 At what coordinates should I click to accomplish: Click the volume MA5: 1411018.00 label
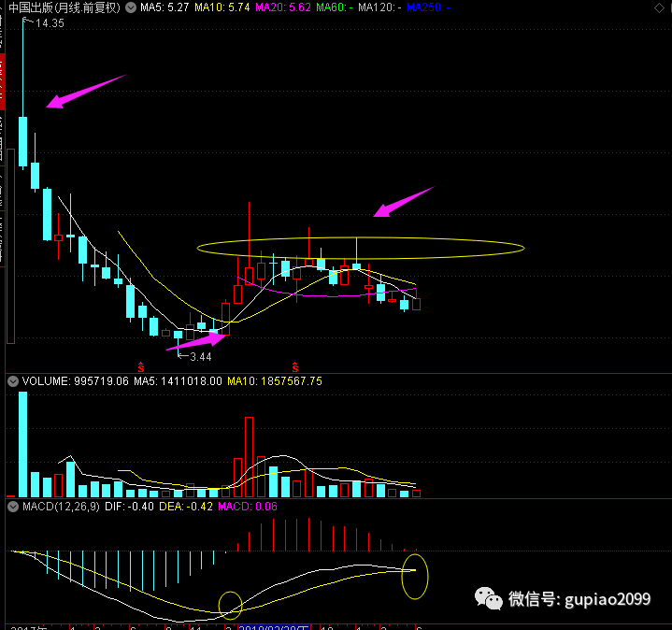coord(178,381)
